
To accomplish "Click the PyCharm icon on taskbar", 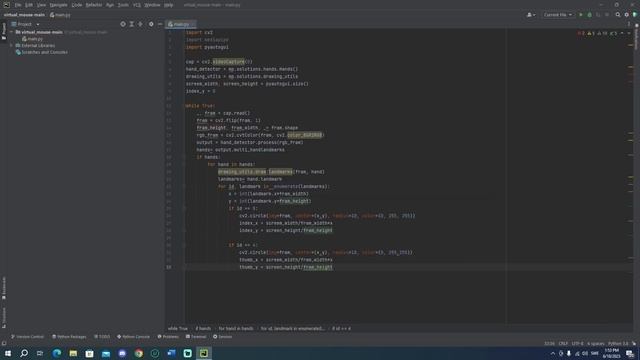I will click(204, 353).
